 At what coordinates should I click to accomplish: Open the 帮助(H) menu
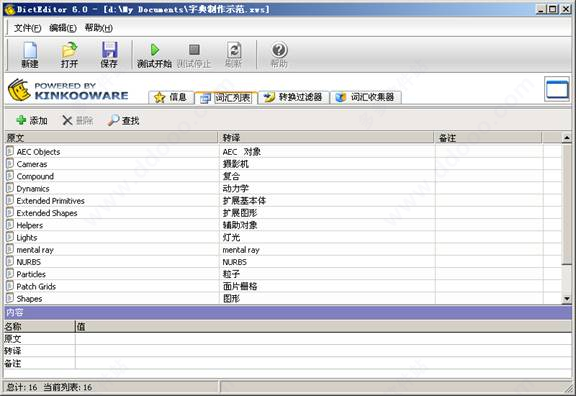tap(98, 28)
